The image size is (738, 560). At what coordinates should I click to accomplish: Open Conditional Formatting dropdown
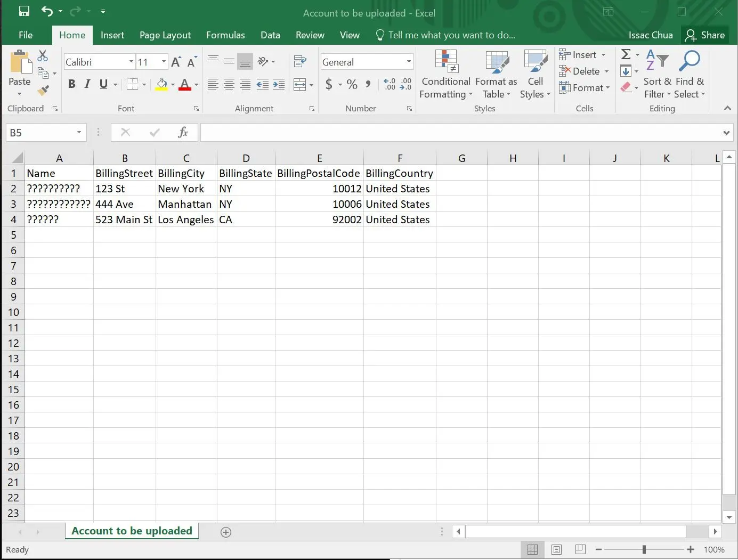coord(446,75)
